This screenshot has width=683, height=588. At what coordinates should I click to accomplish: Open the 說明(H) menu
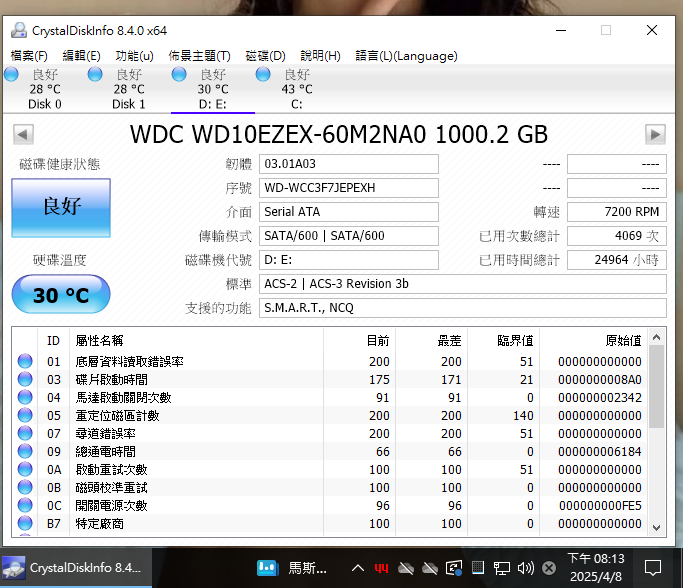[320, 56]
